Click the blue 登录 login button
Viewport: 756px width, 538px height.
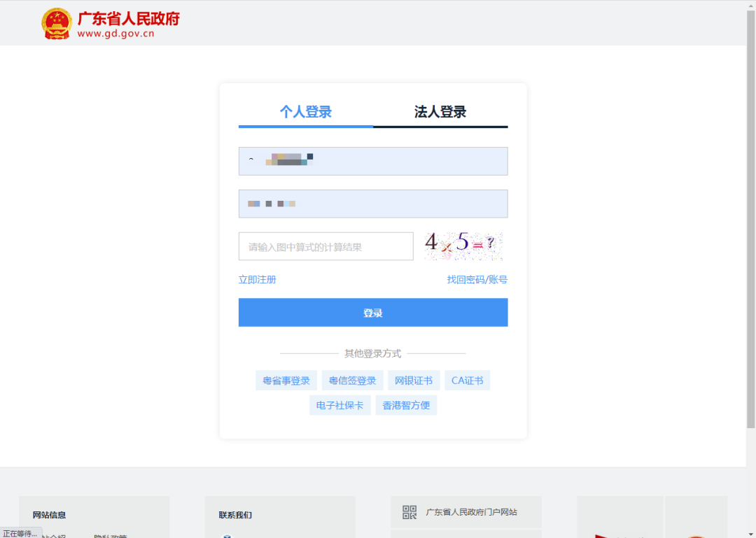372,312
